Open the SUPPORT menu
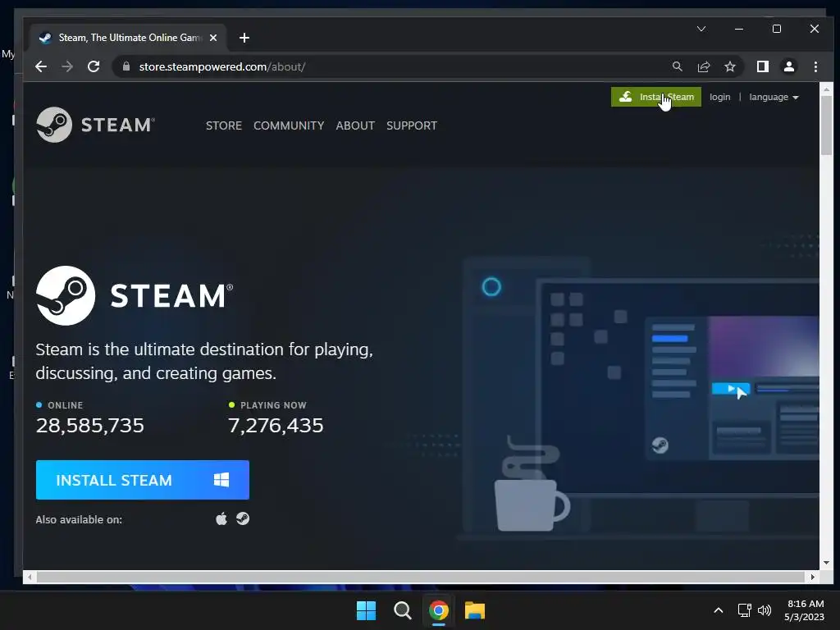The width and height of the screenshot is (840, 630). [x=412, y=126]
